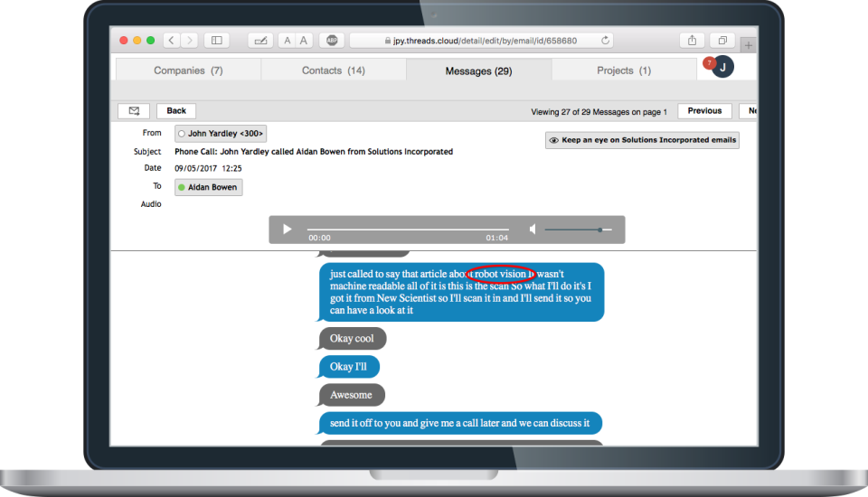Open the user avatar J menu
This screenshot has width=868, height=497.
point(722,67)
